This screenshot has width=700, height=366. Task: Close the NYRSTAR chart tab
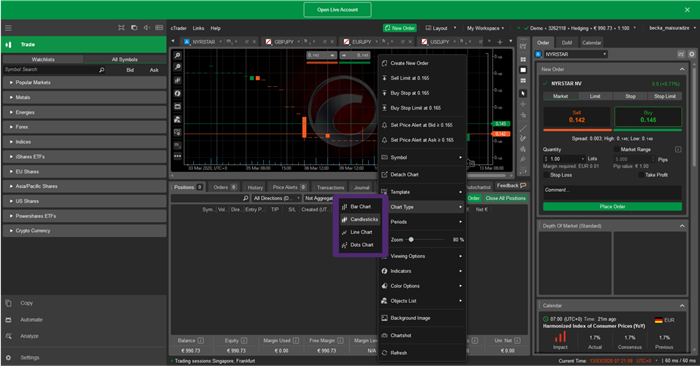click(x=254, y=42)
